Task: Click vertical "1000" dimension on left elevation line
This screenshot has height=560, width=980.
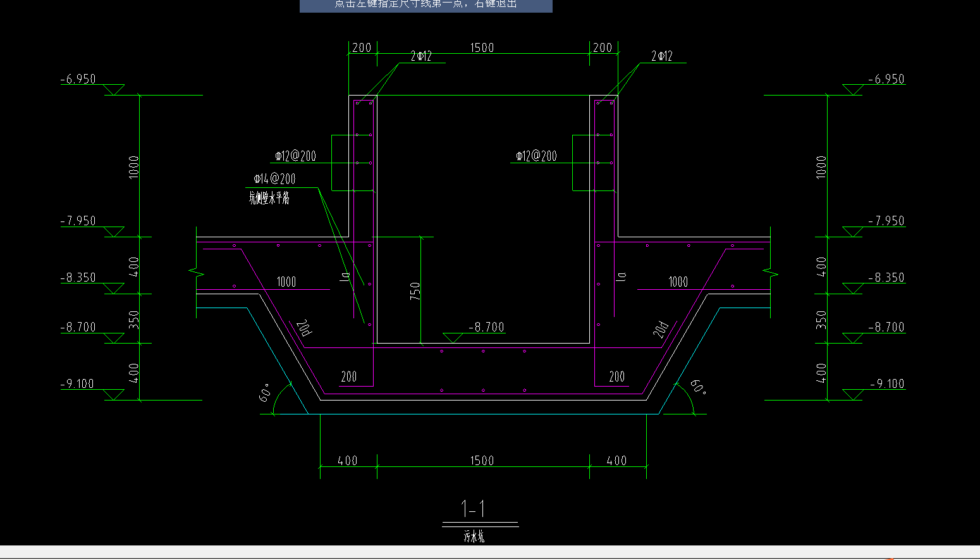Action: click(133, 167)
